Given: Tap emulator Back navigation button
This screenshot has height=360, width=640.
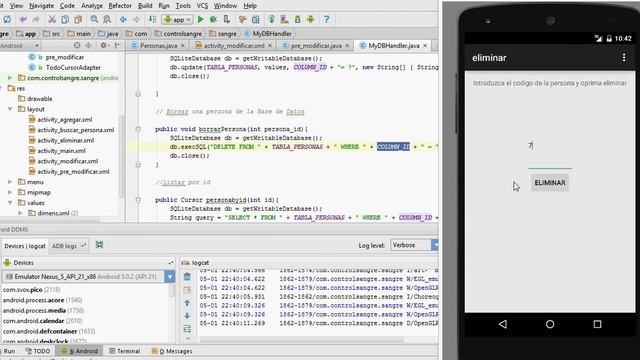Looking at the screenshot, I should [x=503, y=324].
